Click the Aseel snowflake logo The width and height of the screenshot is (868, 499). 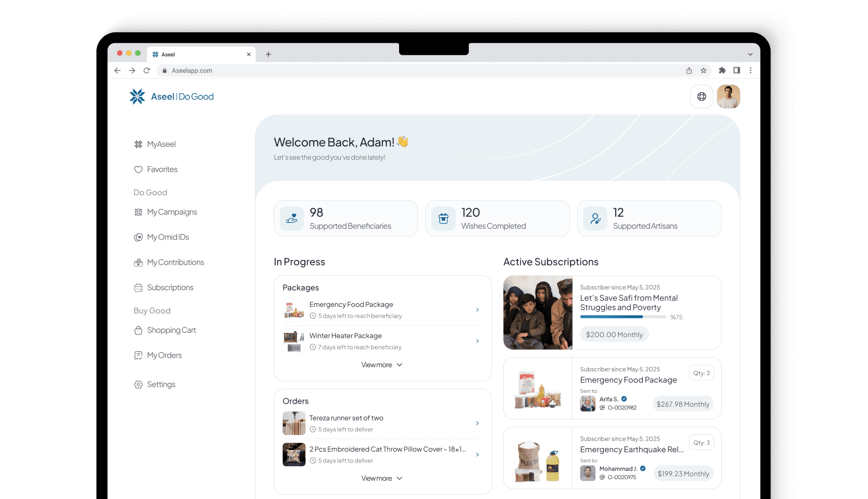(137, 96)
